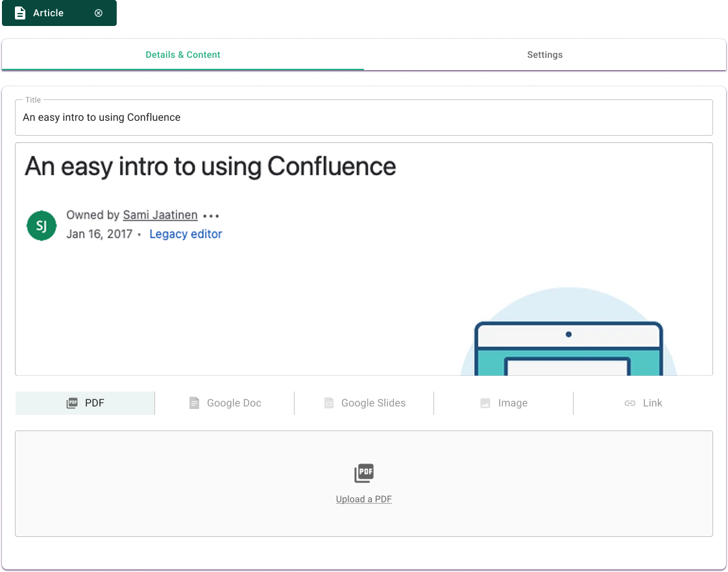Click into the Title input field
Image resolution: width=728 pixels, height=572 pixels.
point(363,118)
